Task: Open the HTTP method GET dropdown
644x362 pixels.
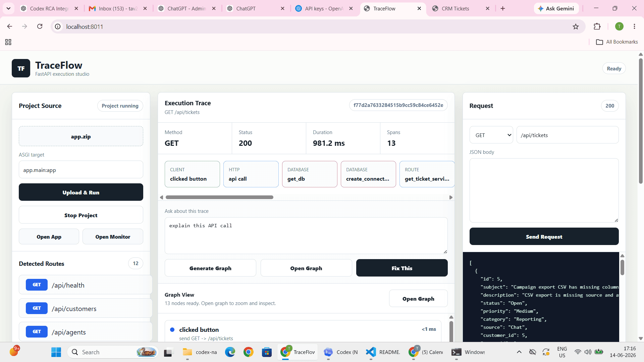Action: pyautogui.click(x=491, y=135)
